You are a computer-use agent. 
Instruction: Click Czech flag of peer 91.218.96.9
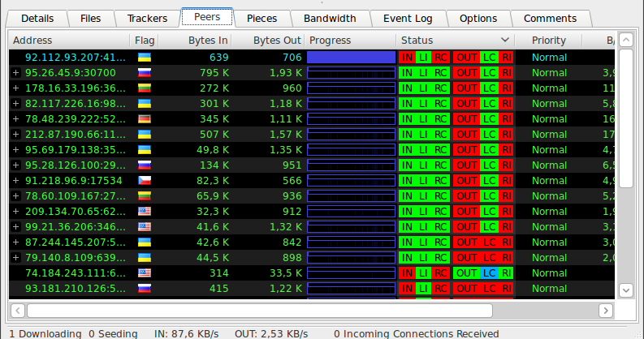145,180
